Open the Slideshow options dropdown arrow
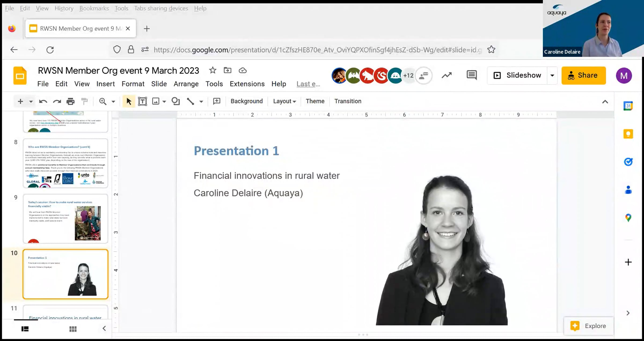644x341 pixels. (x=552, y=75)
